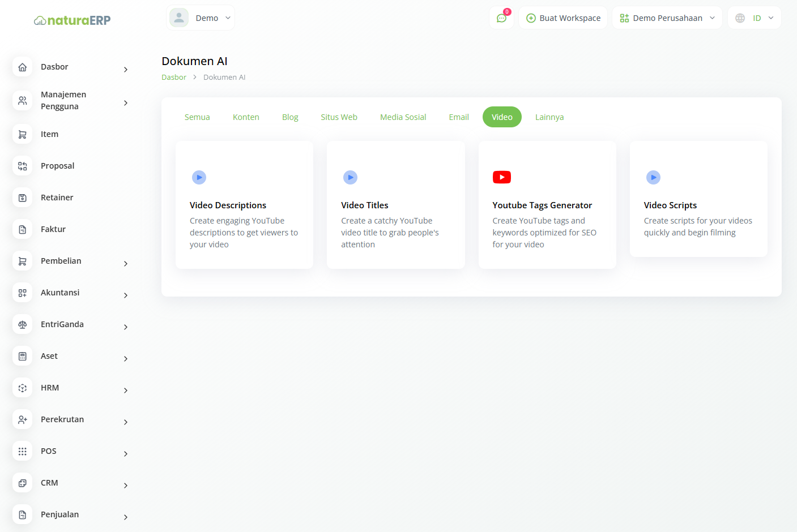Open the Video Scripts card
Viewport: 797px width, 532px height.
(698, 199)
